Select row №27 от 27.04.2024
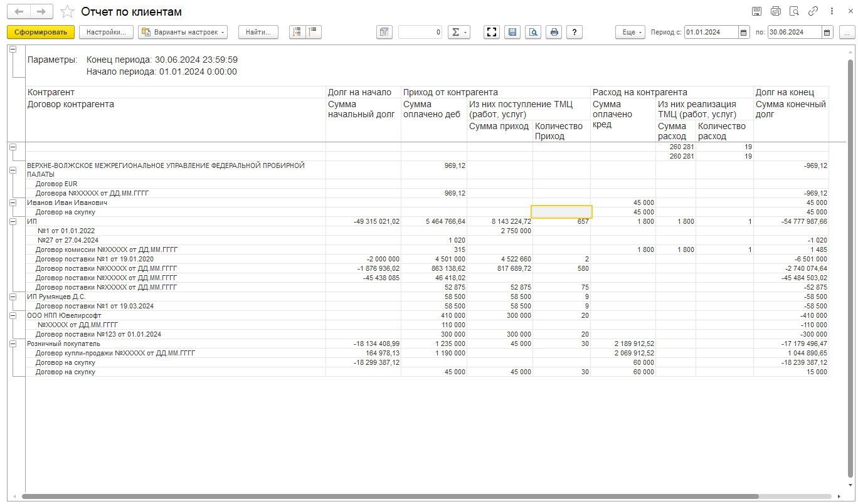This screenshot has width=858, height=504. (426, 240)
